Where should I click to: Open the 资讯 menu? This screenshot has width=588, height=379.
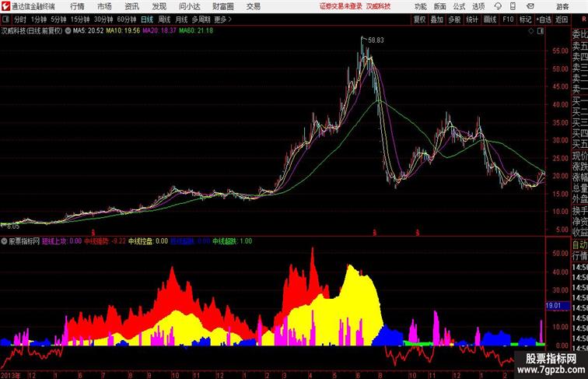pos(132,6)
